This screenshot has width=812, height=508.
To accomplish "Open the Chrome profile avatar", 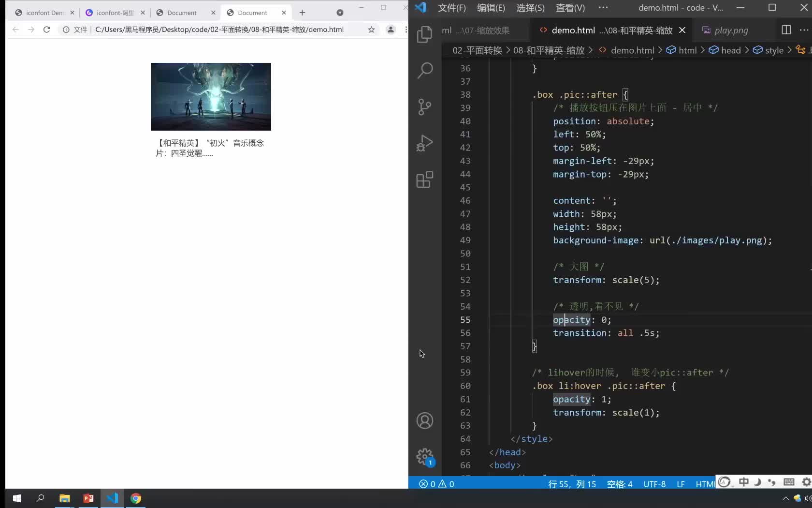I will [391, 30].
